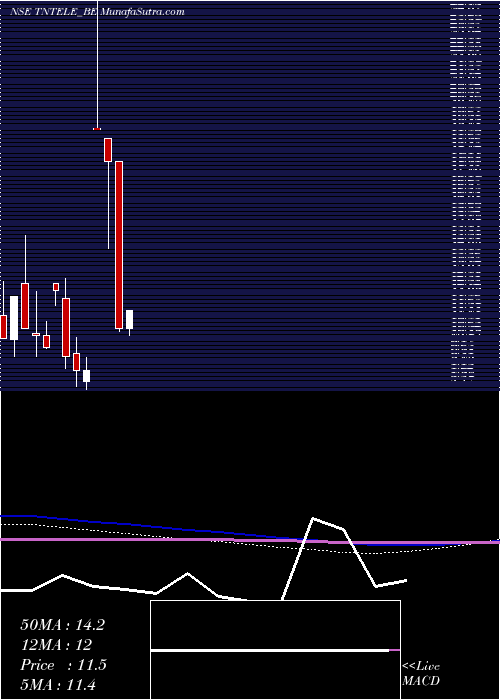Click the 12MA : 12 value
The image size is (500, 700).
tap(56, 645)
